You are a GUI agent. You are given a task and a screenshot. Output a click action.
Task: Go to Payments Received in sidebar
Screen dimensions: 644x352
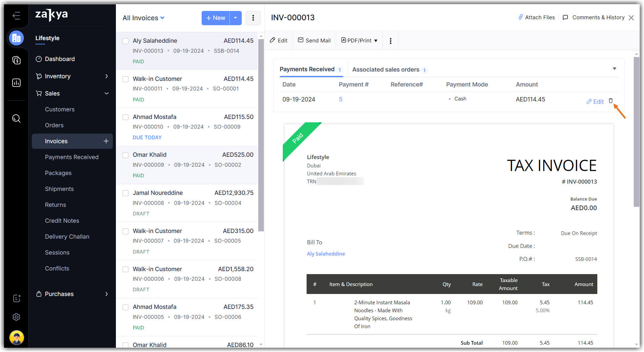(x=72, y=157)
